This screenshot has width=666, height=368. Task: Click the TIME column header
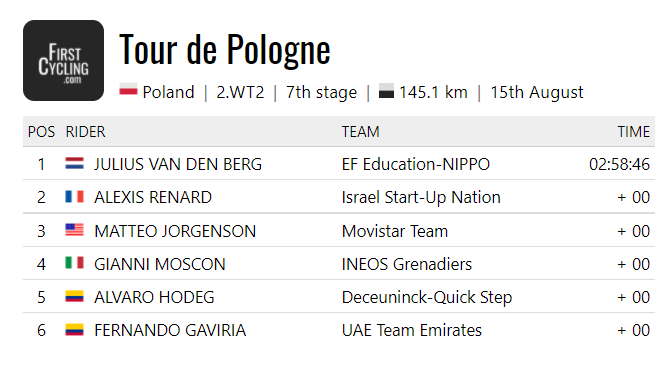click(x=634, y=132)
